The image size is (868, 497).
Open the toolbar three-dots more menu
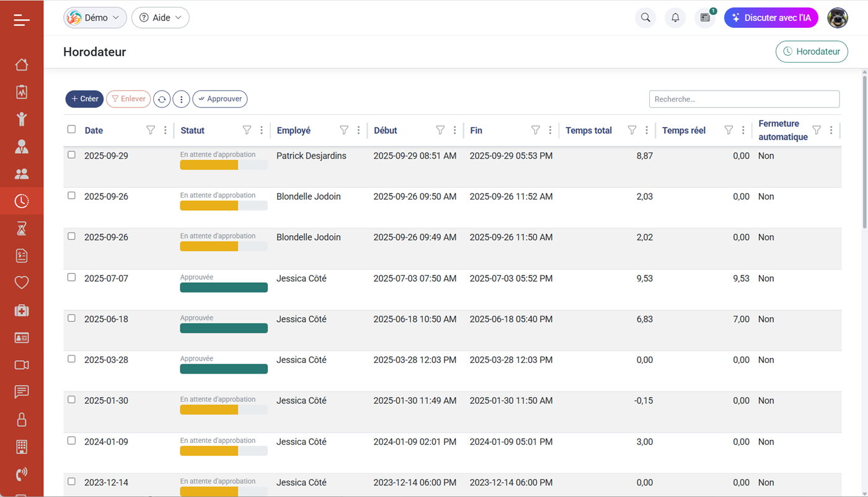181,99
